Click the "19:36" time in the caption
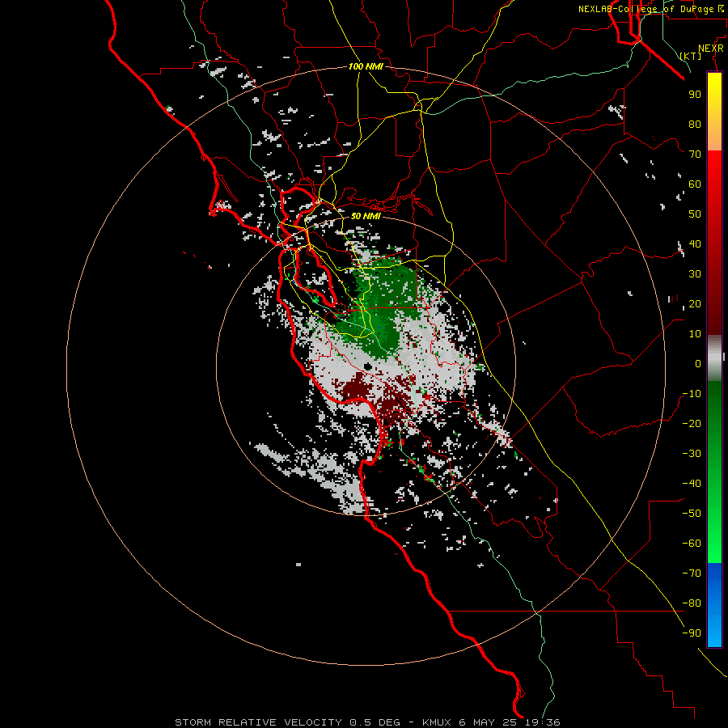Viewport: 728px width, 728px height. tap(543, 722)
